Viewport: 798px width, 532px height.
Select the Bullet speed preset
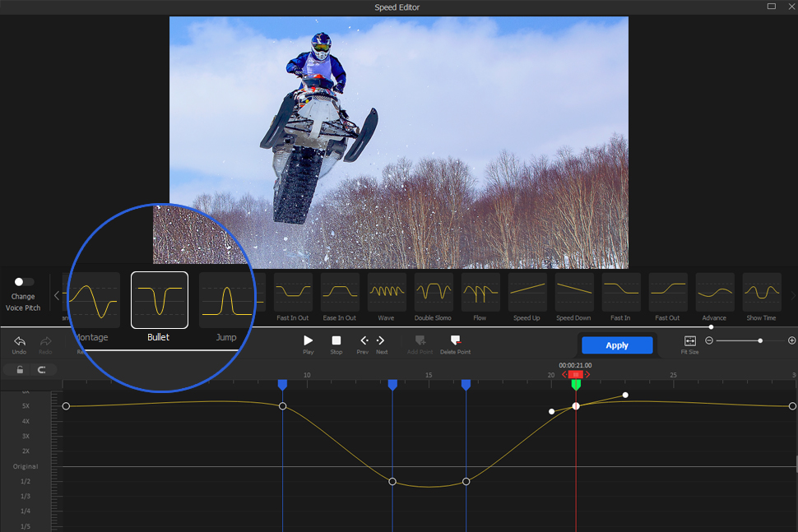point(159,298)
